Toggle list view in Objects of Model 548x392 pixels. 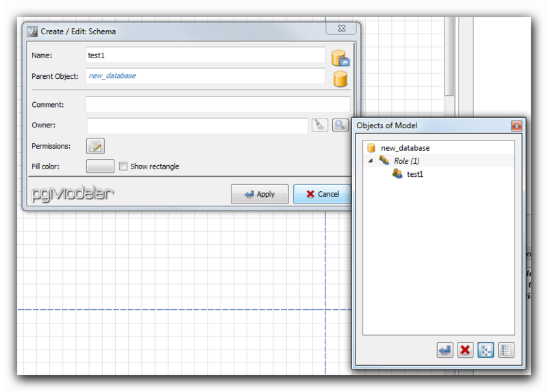(506, 350)
